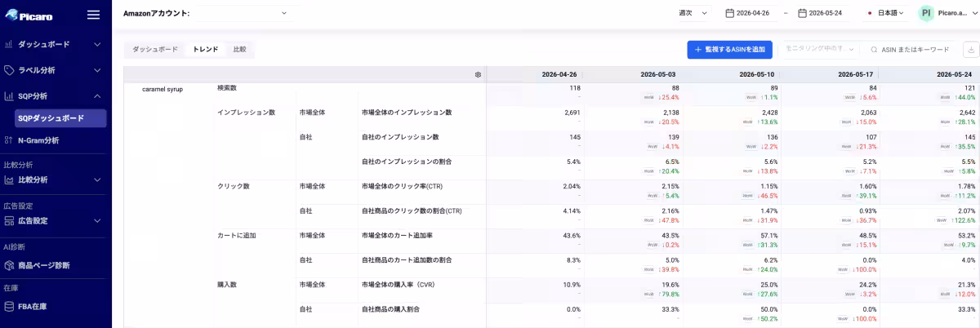Click the download export icon button

click(970, 50)
